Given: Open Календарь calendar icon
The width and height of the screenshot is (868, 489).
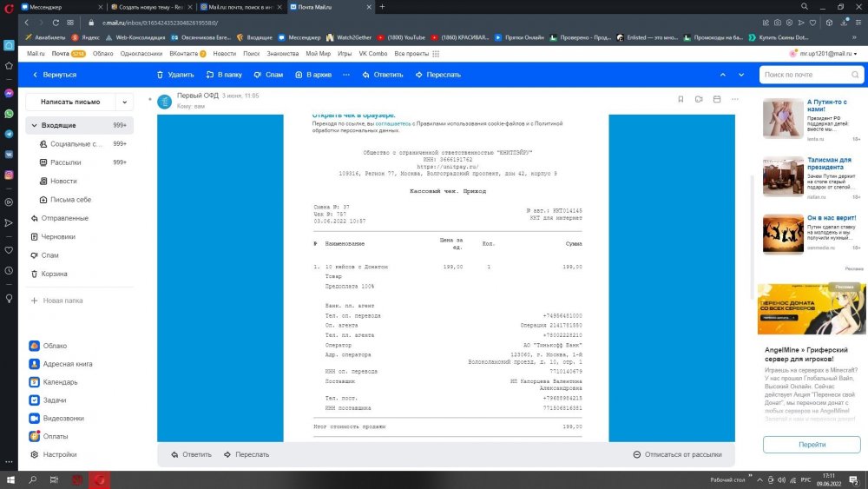Looking at the screenshot, I should 35,382.
